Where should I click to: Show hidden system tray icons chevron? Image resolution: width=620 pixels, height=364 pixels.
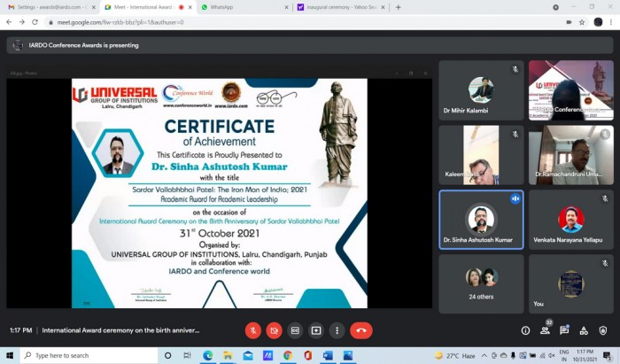(x=484, y=356)
